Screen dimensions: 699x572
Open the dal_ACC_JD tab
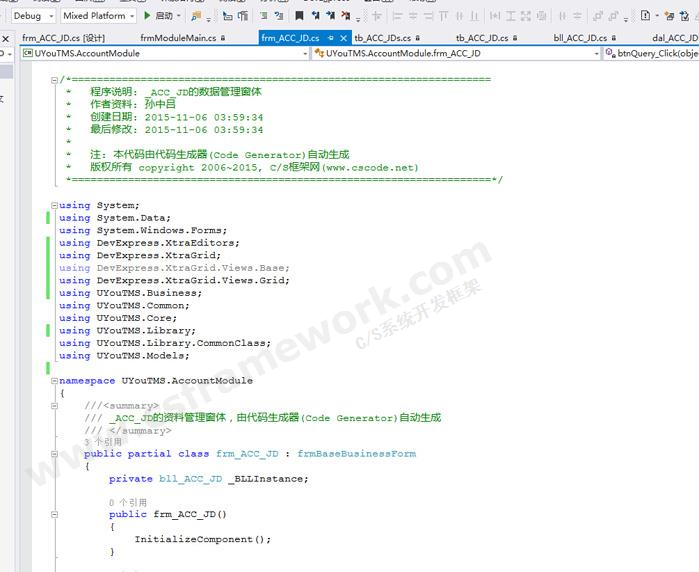(673, 38)
